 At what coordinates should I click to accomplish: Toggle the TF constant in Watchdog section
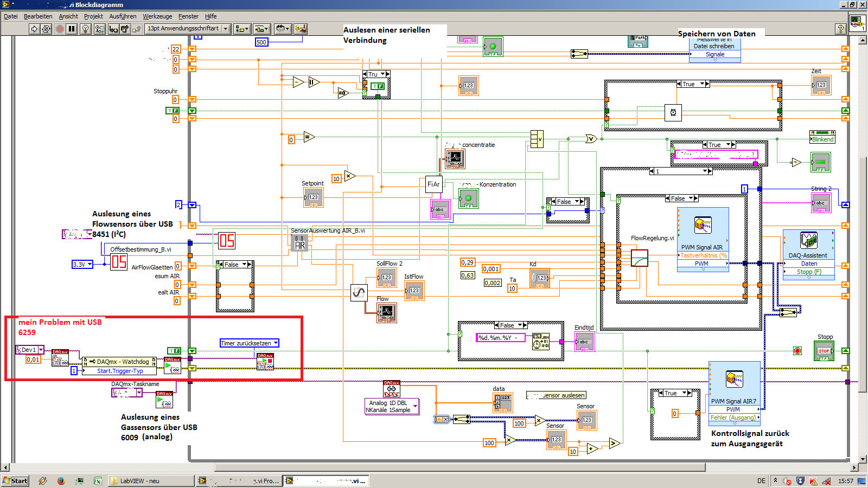174,351
